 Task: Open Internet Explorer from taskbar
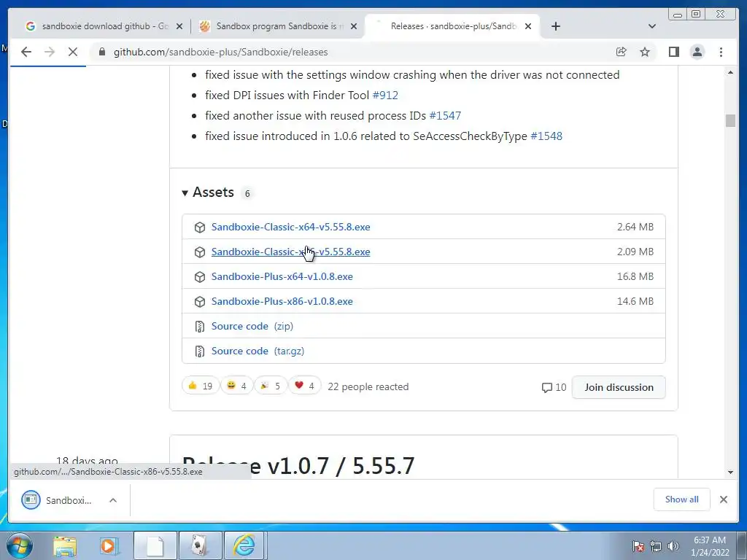[244, 545]
